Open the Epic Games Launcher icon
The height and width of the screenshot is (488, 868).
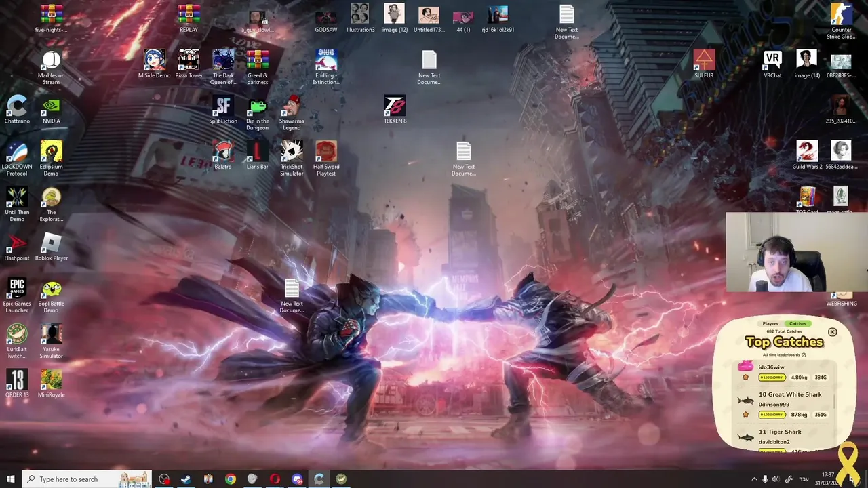click(17, 296)
